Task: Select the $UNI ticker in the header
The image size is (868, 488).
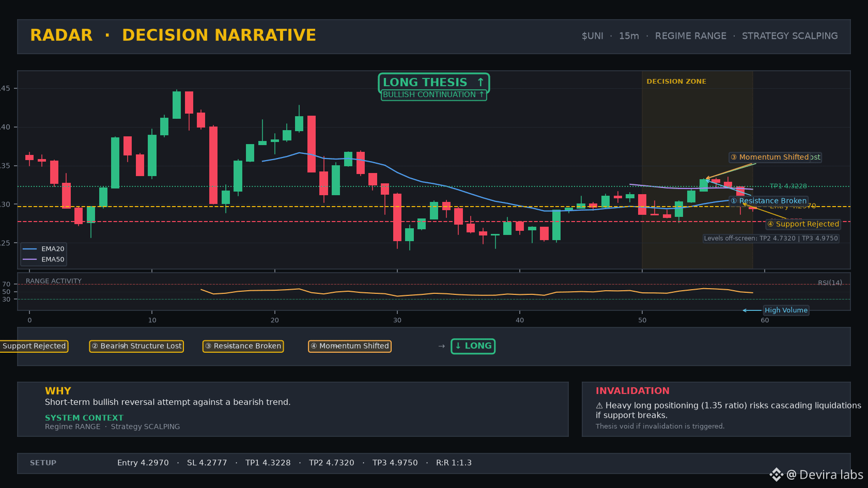Action: click(592, 36)
